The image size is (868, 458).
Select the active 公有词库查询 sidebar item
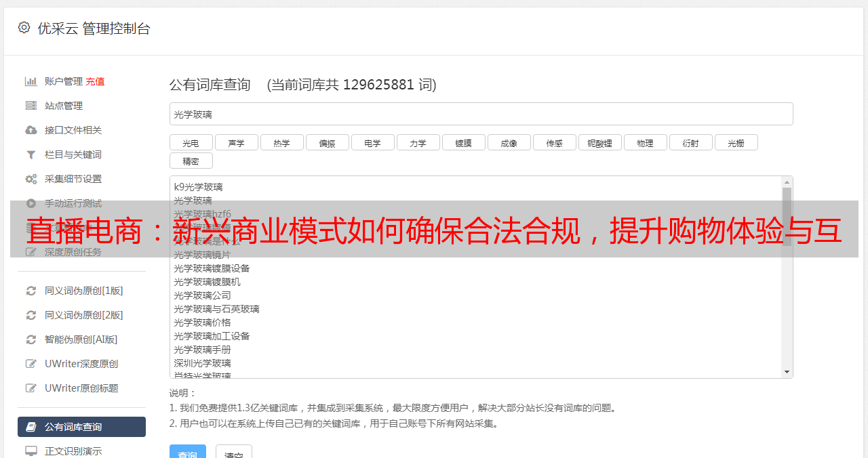(x=81, y=427)
